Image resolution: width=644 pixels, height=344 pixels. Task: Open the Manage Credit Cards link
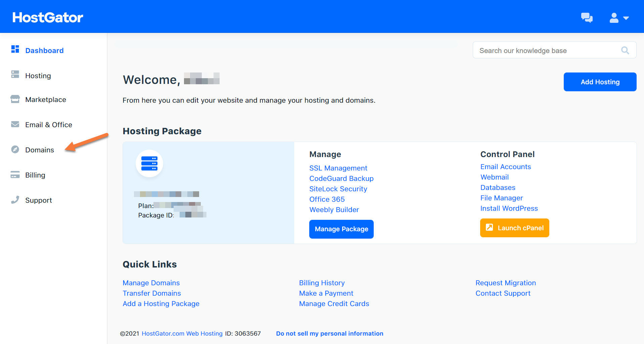pyautogui.click(x=334, y=304)
